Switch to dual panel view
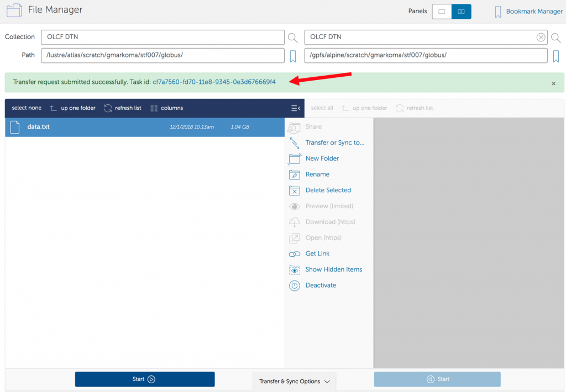Screen dimensions: 566x392 (x=462, y=12)
